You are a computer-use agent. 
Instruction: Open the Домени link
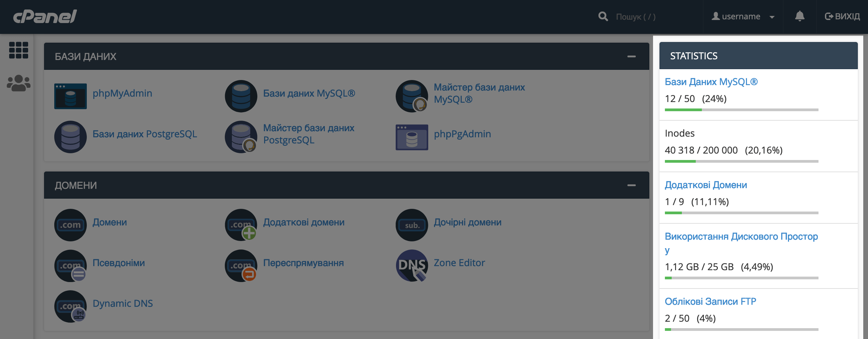[110, 222]
